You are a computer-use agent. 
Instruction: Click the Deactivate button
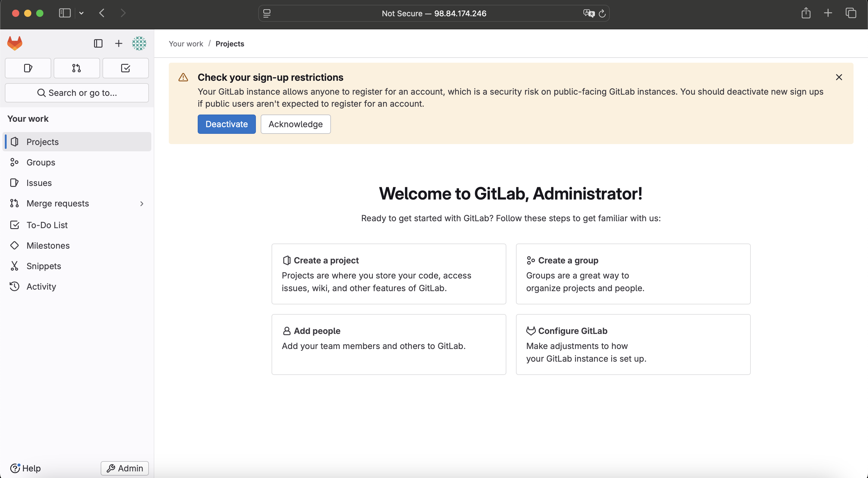click(x=226, y=124)
